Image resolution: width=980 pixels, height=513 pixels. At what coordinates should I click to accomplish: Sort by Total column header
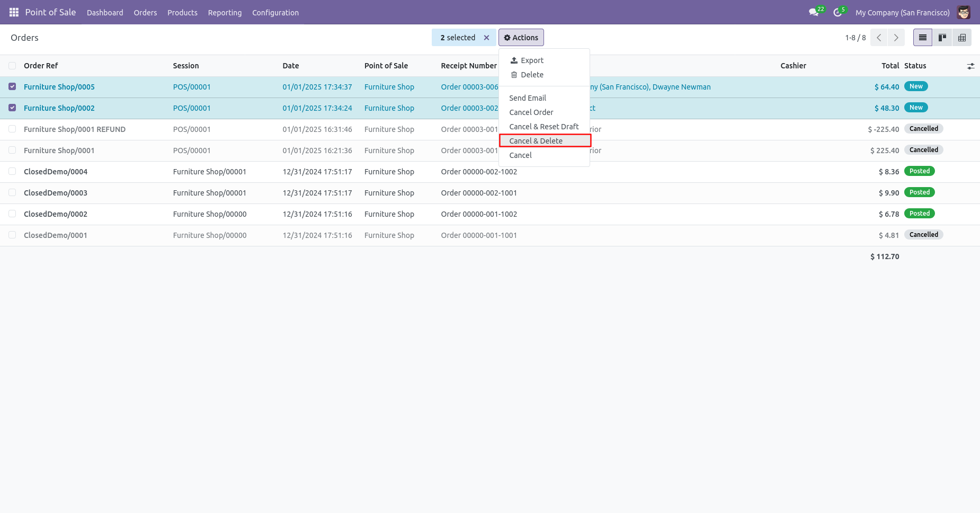point(890,66)
